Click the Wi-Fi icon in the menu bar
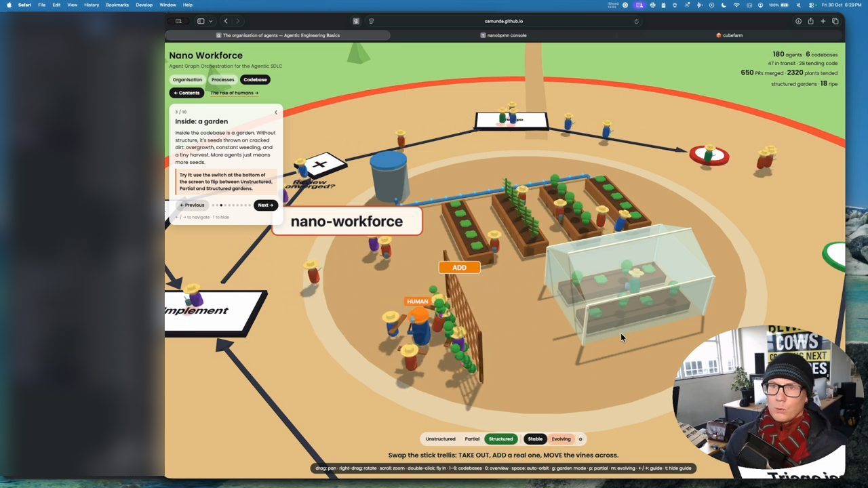The height and width of the screenshot is (488, 868). (x=736, y=5)
